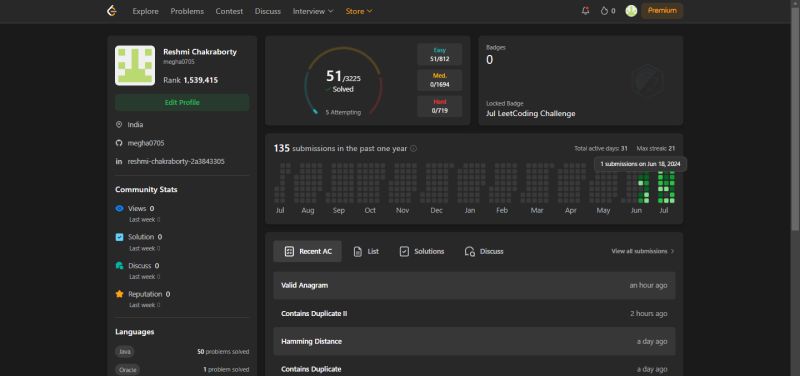Open the Problems menu item
The width and height of the screenshot is (800, 376).
(187, 11)
